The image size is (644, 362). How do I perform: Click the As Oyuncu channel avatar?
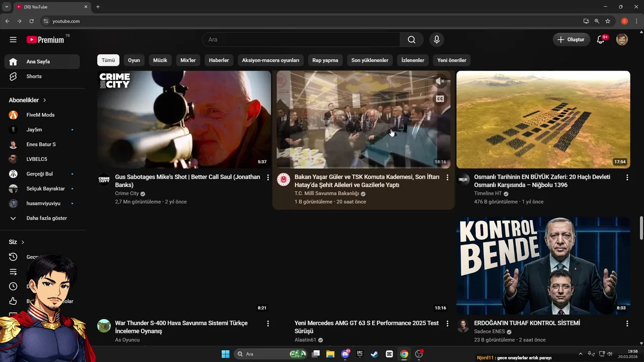[104, 325]
